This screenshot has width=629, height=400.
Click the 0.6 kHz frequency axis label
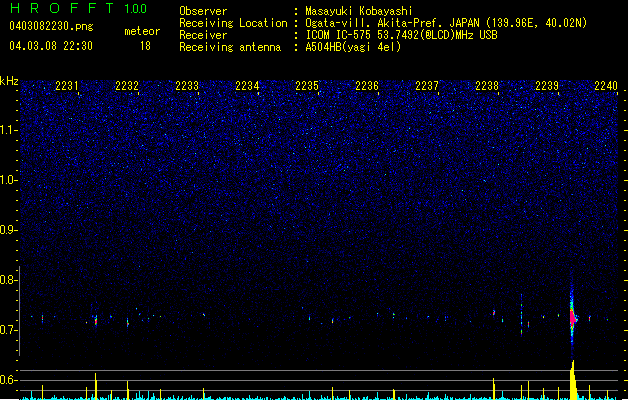[x=8, y=380]
